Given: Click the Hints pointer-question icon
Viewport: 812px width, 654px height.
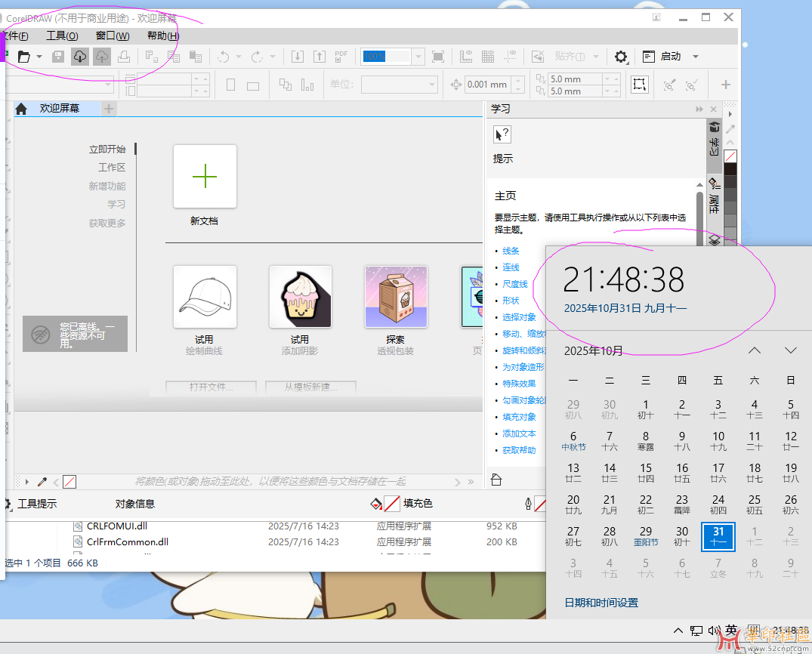Looking at the screenshot, I should 502,134.
